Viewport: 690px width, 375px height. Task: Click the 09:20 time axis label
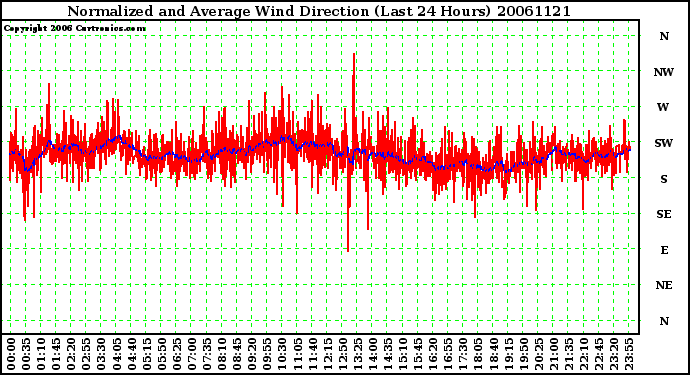(x=252, y=354)
